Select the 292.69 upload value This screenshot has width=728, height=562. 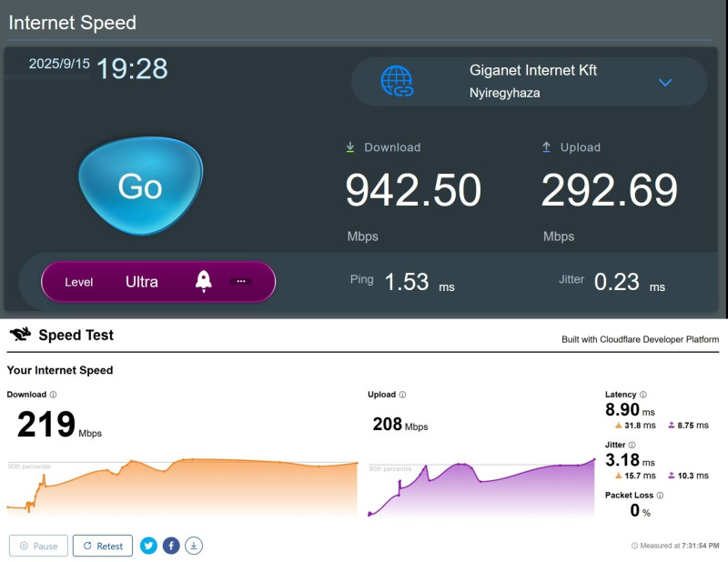pos(609,190)
